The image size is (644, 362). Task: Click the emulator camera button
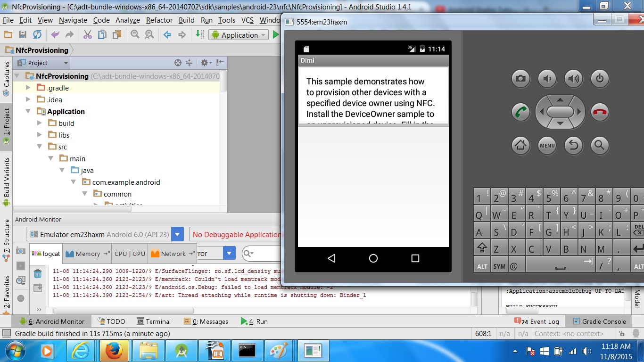pos(520,78)
